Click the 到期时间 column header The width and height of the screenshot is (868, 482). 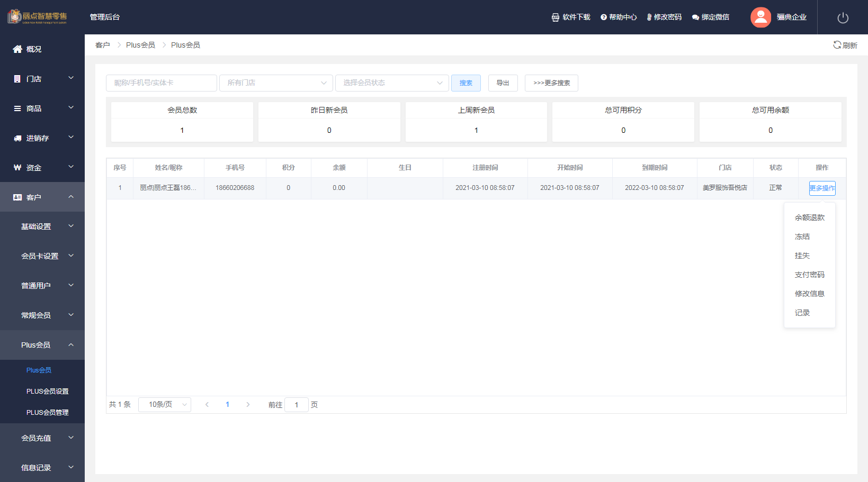(x=655, y=168)
